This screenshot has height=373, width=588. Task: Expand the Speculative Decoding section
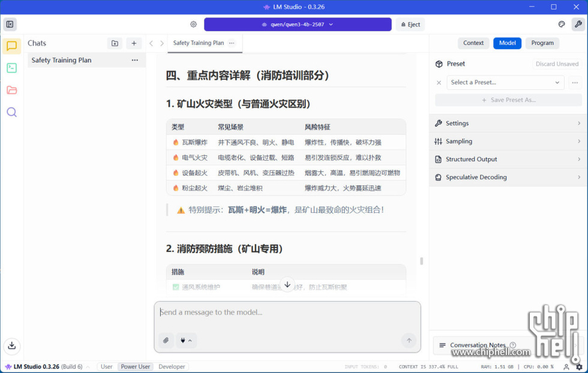508,178
